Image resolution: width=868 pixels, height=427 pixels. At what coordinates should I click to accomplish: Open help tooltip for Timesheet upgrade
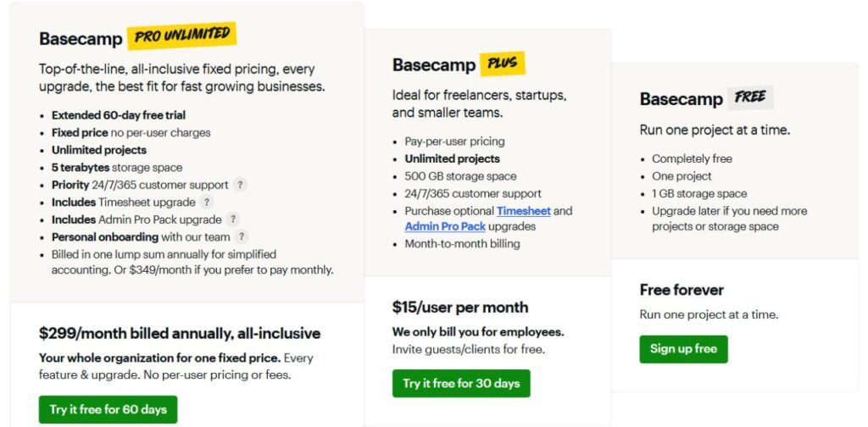pyautogui.click(x=207, y=202)
